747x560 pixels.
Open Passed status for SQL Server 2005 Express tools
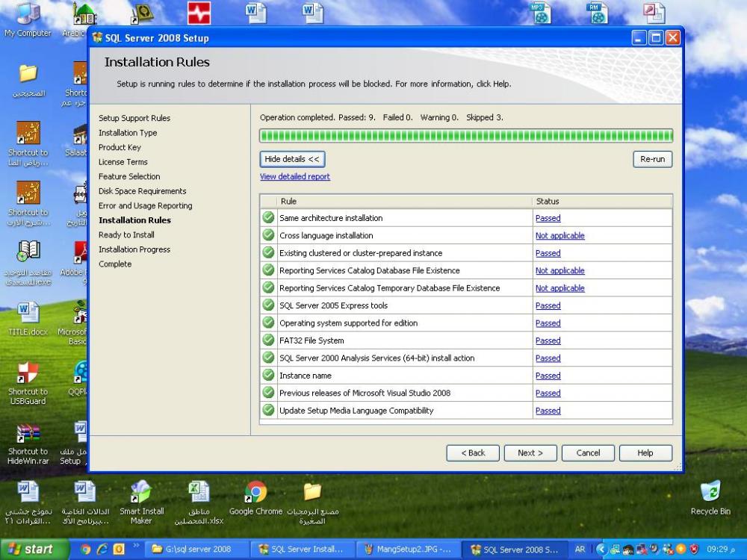click(548, 305)
